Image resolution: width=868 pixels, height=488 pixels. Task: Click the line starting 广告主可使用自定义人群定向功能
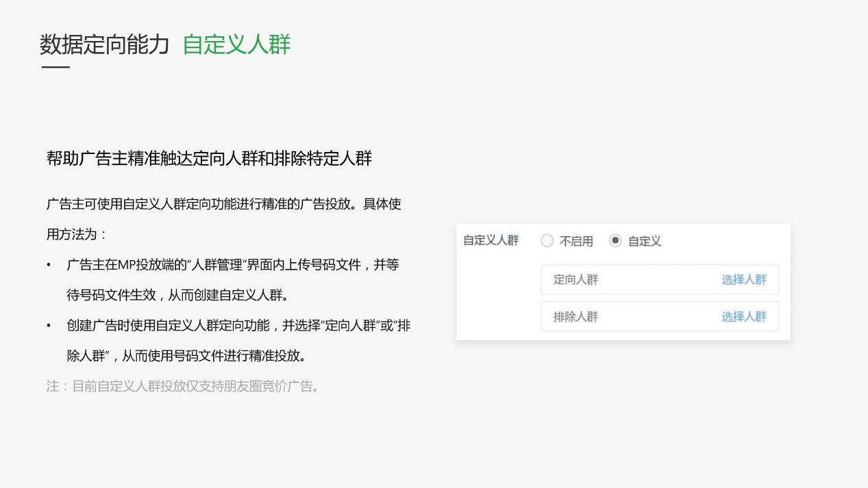pos(223,205)
